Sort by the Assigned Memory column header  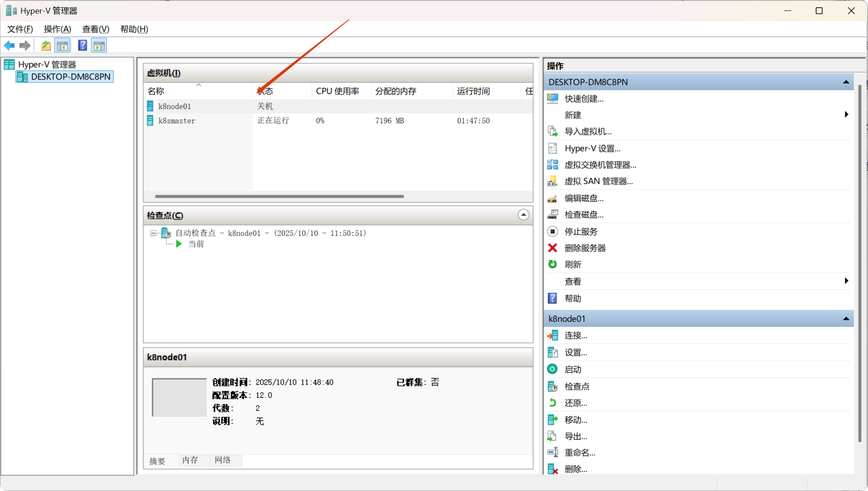(412, 91)
